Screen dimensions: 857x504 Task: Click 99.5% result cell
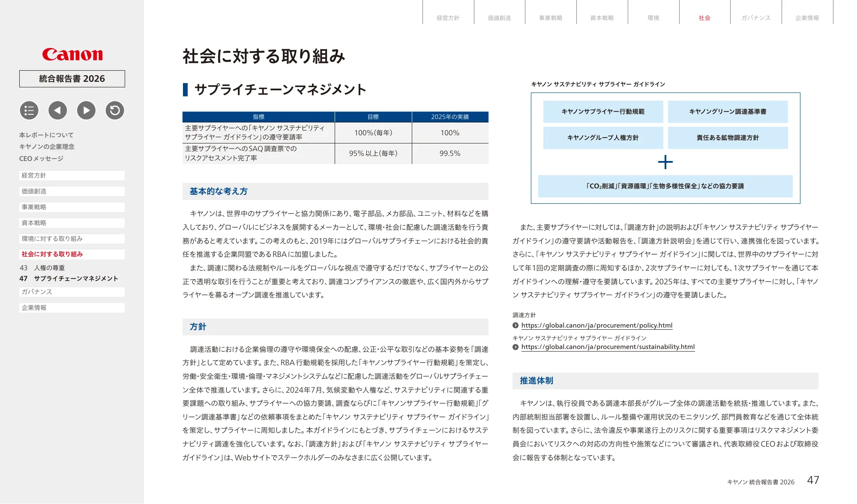[x=450, y=153]
